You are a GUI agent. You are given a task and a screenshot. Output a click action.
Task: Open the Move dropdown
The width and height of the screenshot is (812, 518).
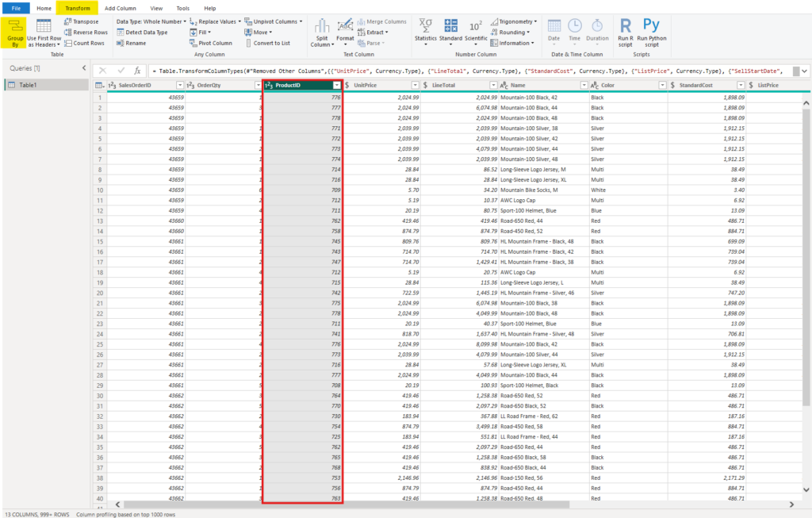point(258,32)
